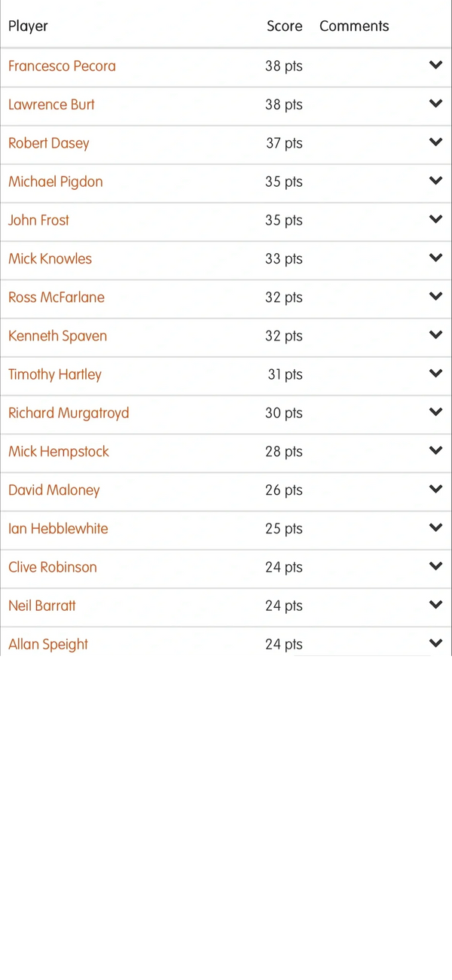Click the Neil Barratt player link
The width and height of the screenshot is (452, 980).
pyautogui.click(x=42, y=606)
